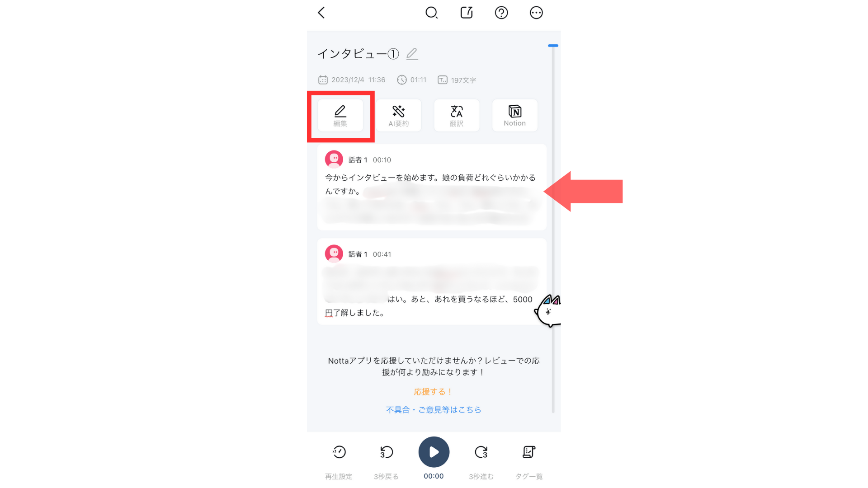This screenshot has width=868, height=488.
Task: Open more options (…) menu icon
Action: coord(535,13)
